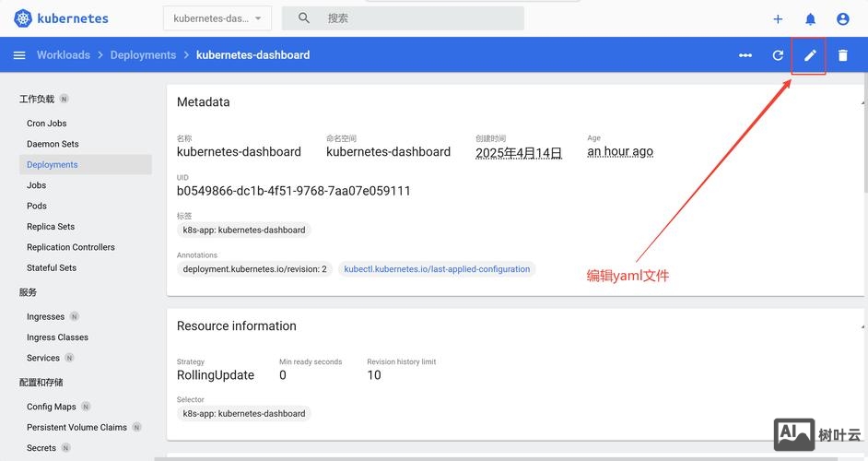Click the Revision history limit value 10
Screen dimensions: 868x461
point(374,375)
